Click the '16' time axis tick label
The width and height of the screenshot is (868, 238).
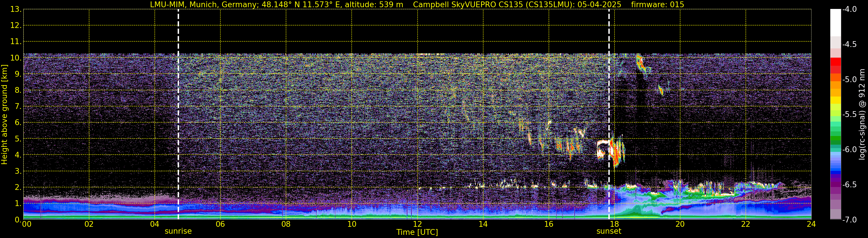point(548,224)
